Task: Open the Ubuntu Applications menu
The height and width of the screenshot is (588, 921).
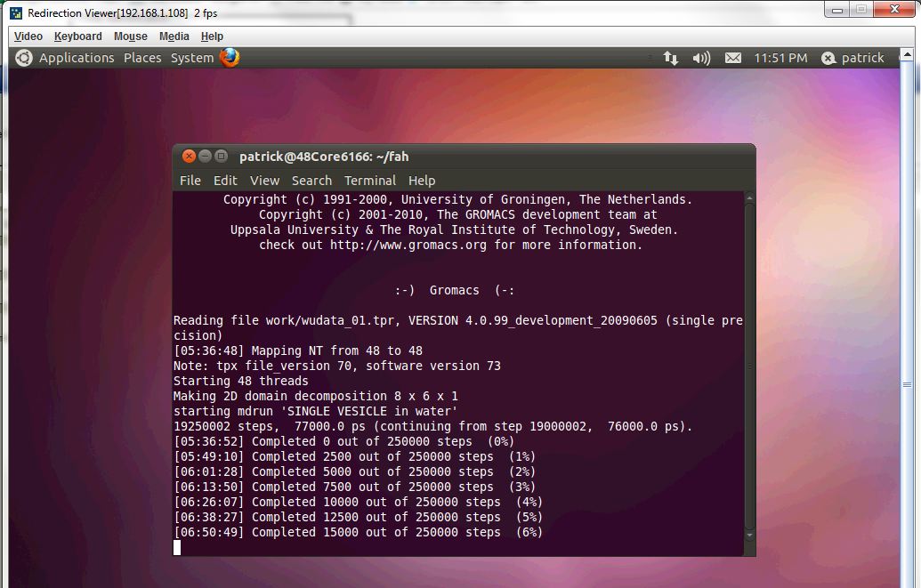Action: coord(77,58)
